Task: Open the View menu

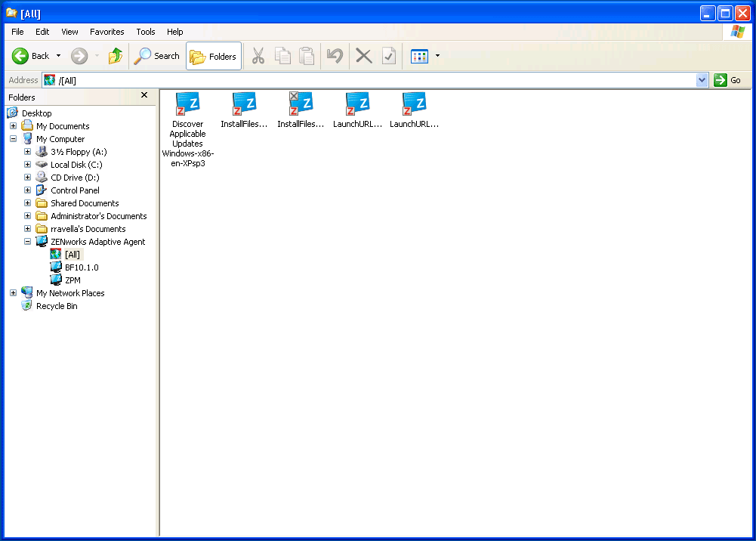Action: click(69, 32)
